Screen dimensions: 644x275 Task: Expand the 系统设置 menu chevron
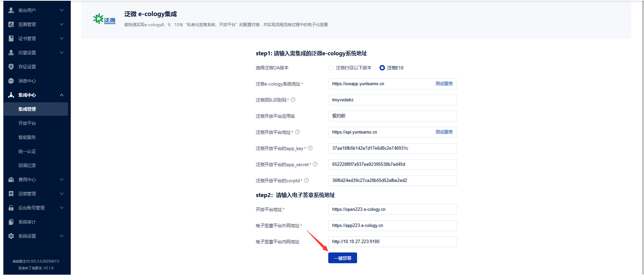tap(62, 236)
